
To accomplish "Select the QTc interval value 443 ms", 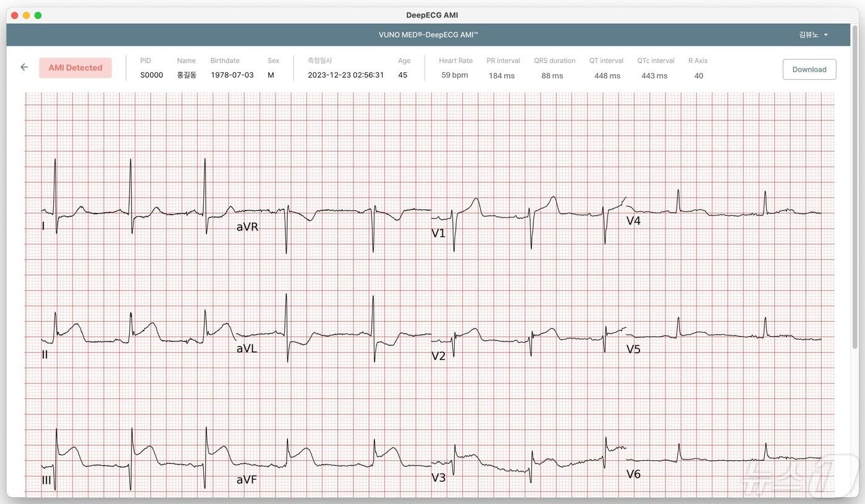I will (x=654, y=76).
